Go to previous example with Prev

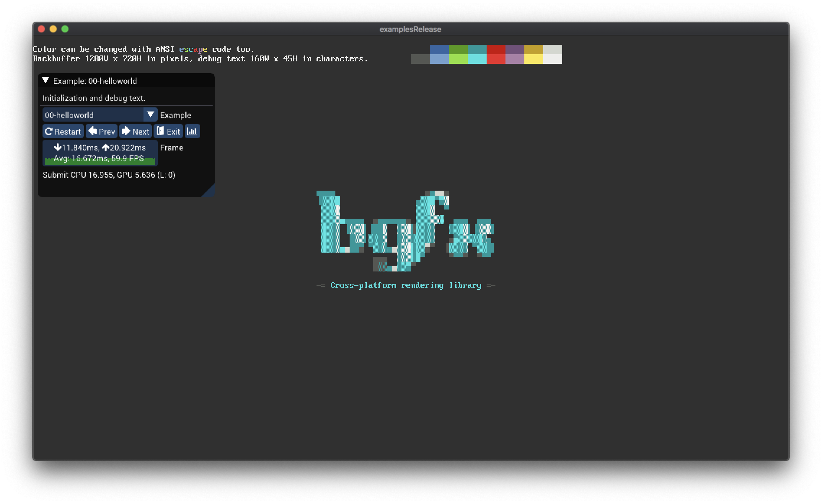coord(102,131)
